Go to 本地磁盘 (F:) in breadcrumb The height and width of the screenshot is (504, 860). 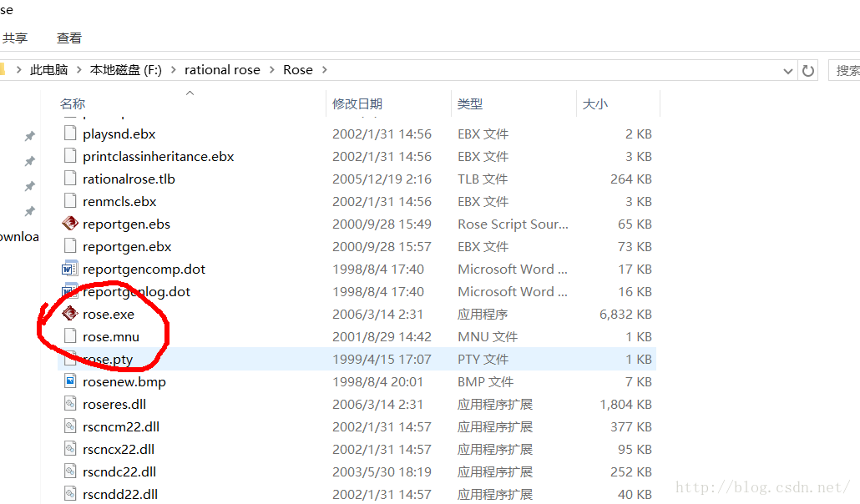point(126,69)
